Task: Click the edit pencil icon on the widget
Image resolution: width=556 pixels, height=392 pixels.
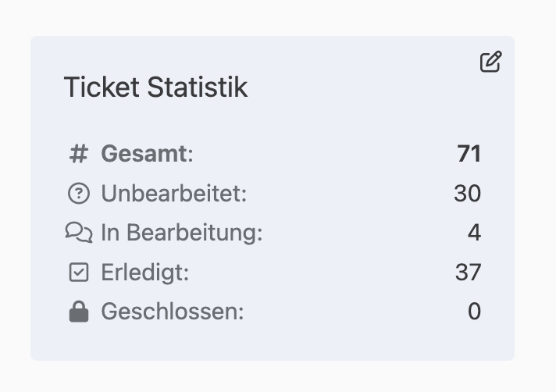Action: pyautogui.click(x=490, y=62)
